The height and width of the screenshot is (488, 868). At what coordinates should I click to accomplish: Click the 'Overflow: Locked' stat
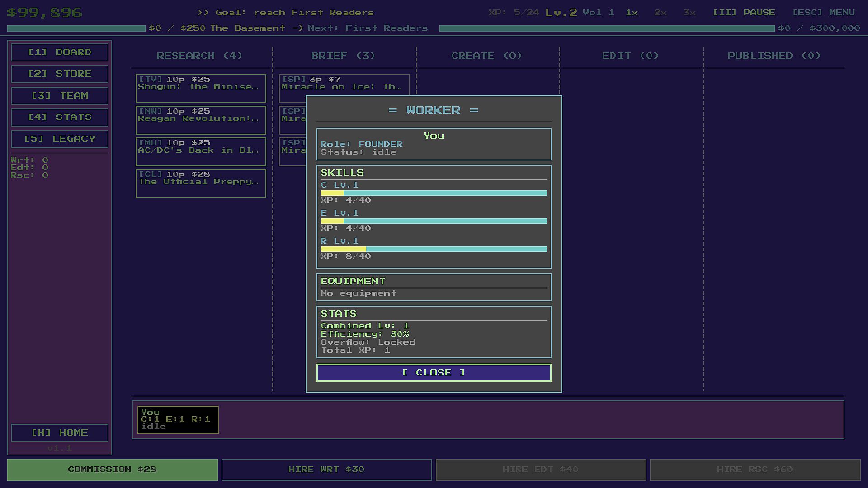click(368, 342)
